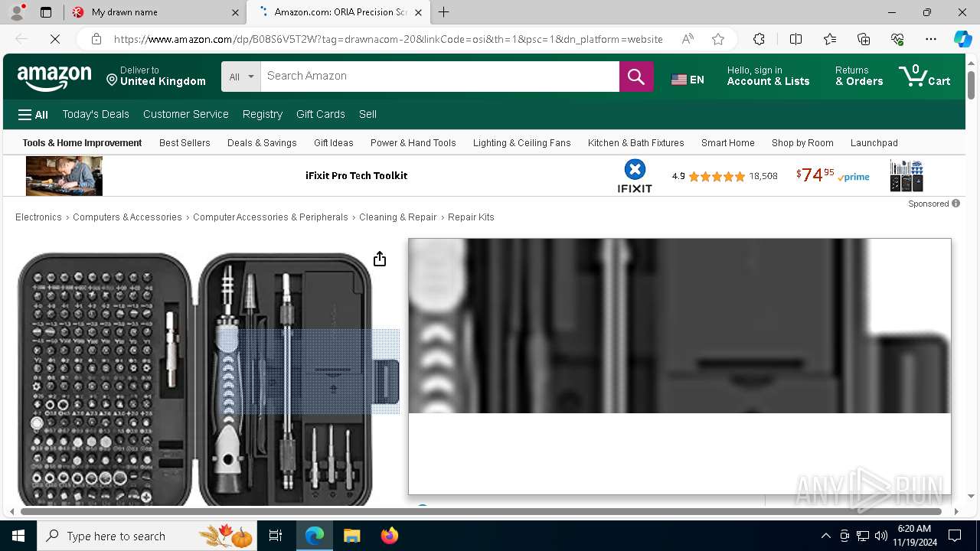Open Account & Lists menu
Viewport: 980px width, 551px height.
(x=768, y=76)
